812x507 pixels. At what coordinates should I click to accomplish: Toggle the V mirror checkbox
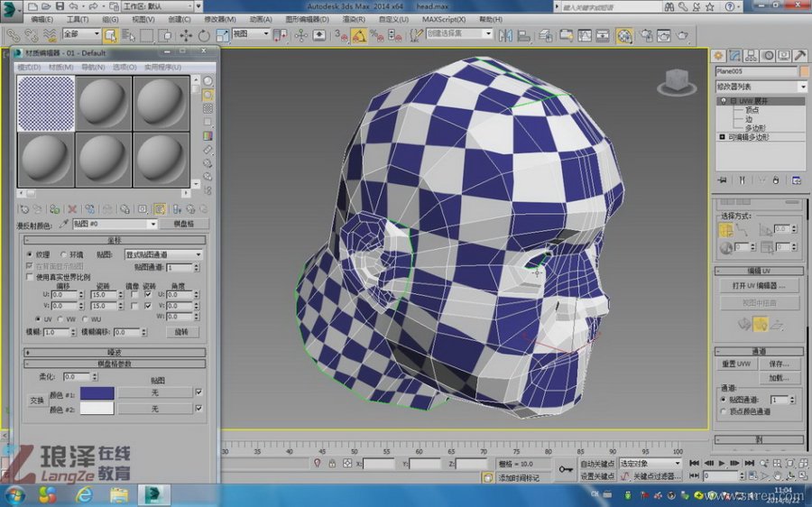[x=134, y=306]
